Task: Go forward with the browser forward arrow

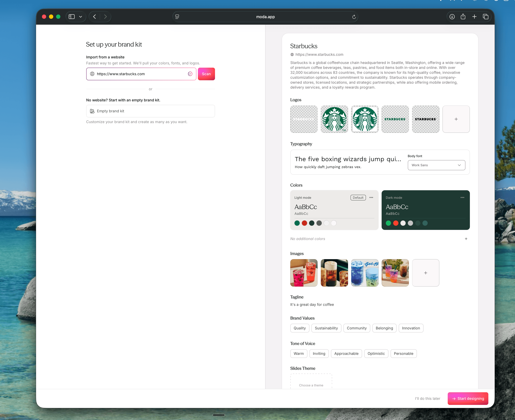Action: [105, 17]
